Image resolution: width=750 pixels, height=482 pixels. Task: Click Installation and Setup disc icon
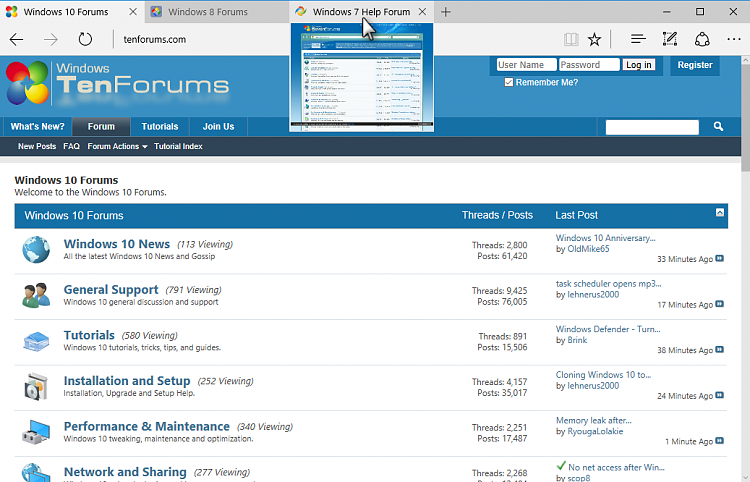point(36,386)
